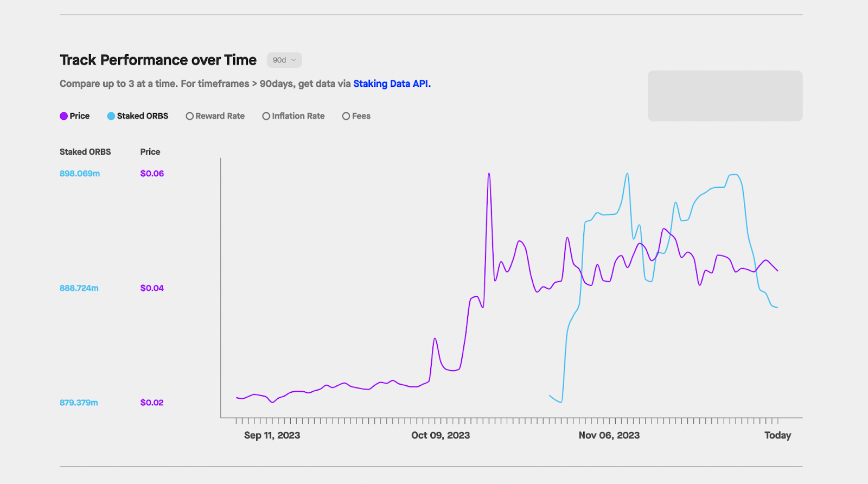
Task: Expand timeframe selector chevron arrow
Action: (x=293, y=60)
